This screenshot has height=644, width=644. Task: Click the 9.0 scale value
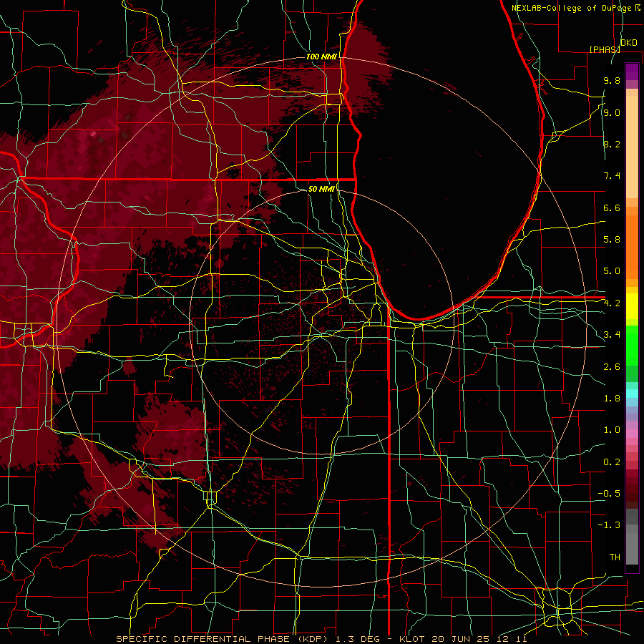point(612,112)
